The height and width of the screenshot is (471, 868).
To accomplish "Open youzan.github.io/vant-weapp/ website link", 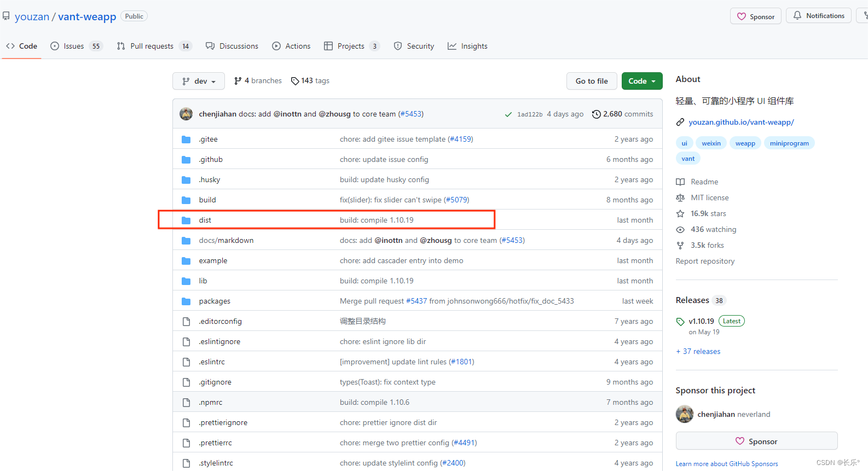I will [741, 122].
